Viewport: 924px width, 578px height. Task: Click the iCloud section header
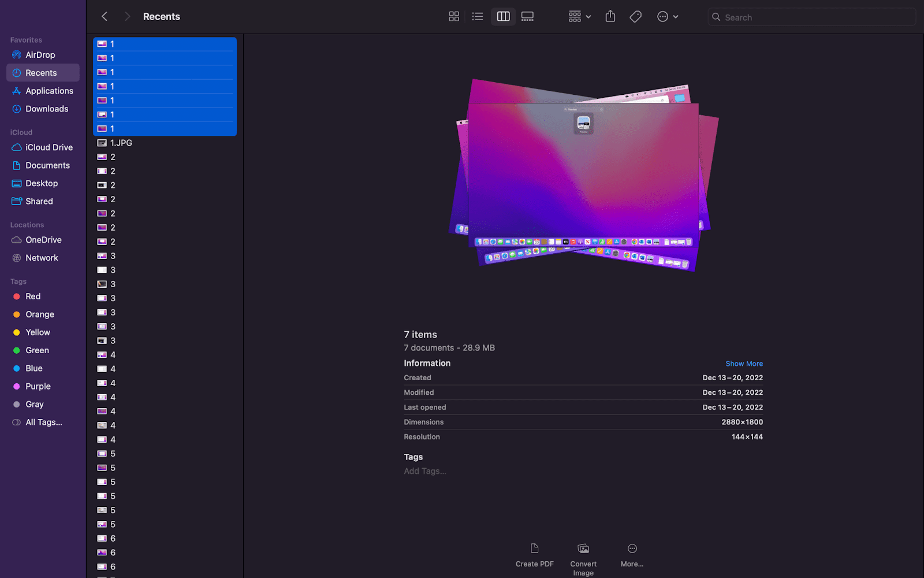(21, 132)
